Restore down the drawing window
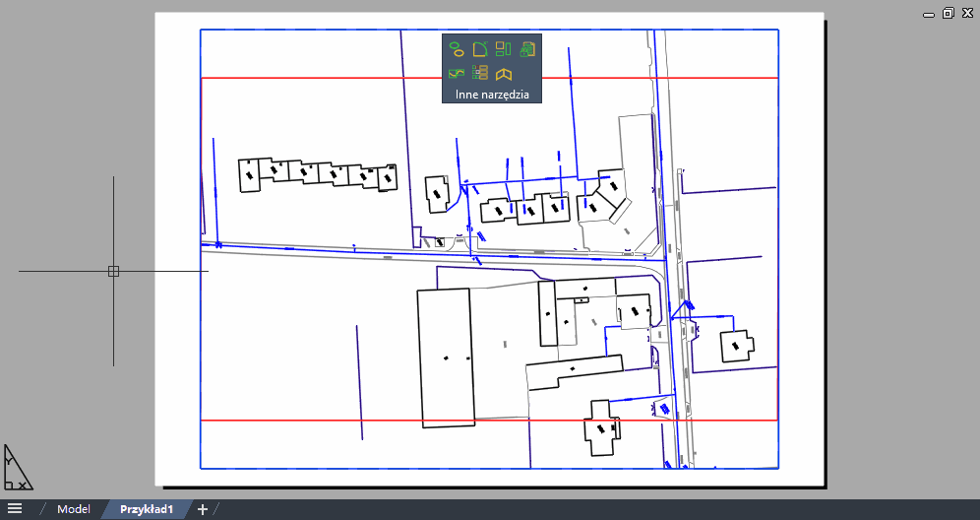The width and height of the screenshot is (980, 520). pos(948,13)
